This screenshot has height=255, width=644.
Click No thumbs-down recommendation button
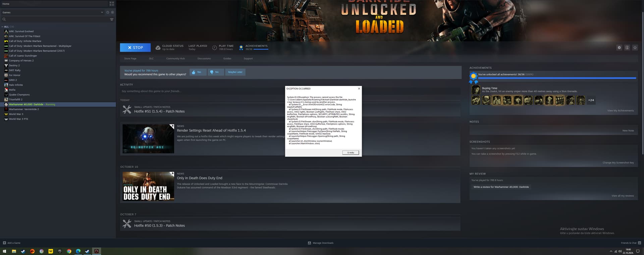pos(216,72)
